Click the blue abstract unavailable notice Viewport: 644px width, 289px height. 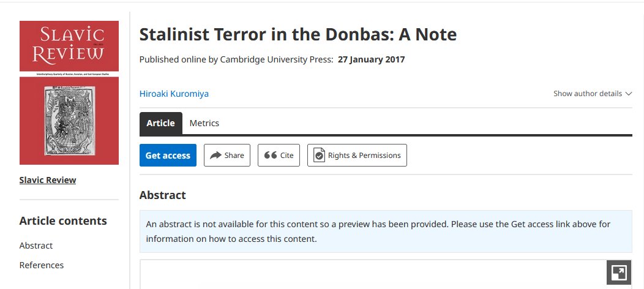click(386, 231)
